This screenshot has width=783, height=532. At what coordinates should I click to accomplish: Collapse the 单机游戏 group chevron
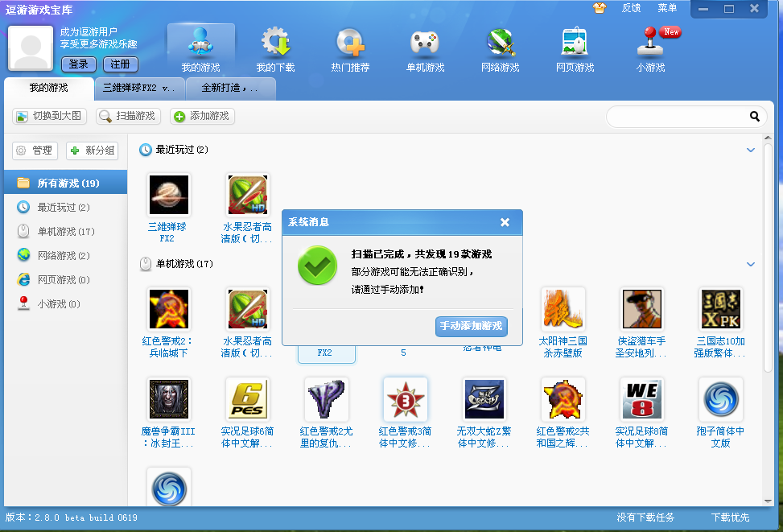(750, 264)
